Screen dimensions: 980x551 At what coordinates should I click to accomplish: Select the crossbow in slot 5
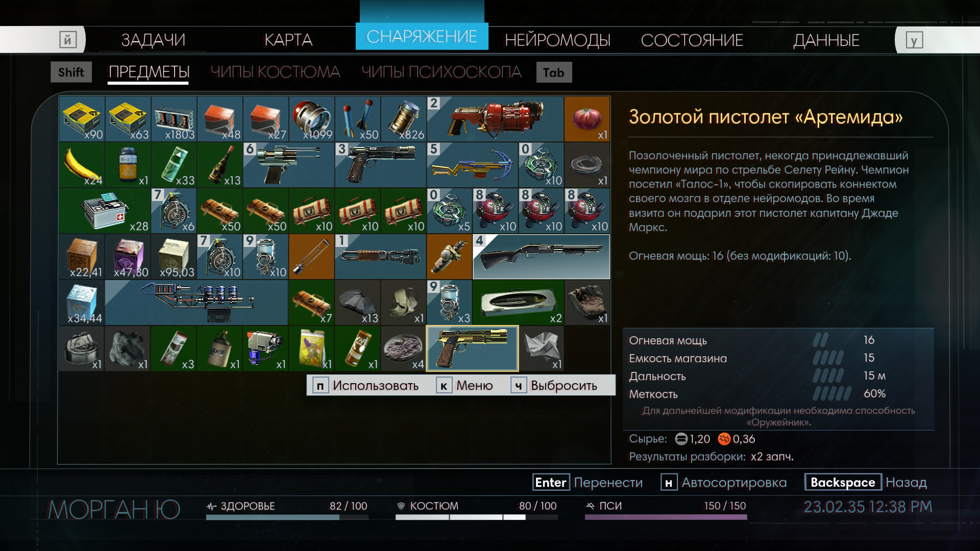pos(472,165)
